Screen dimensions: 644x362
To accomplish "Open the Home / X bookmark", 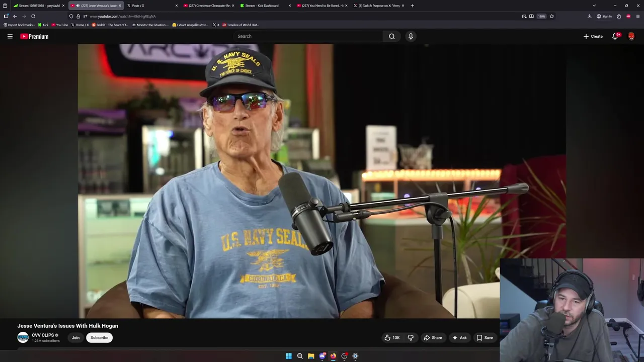I will pos(80,25).
